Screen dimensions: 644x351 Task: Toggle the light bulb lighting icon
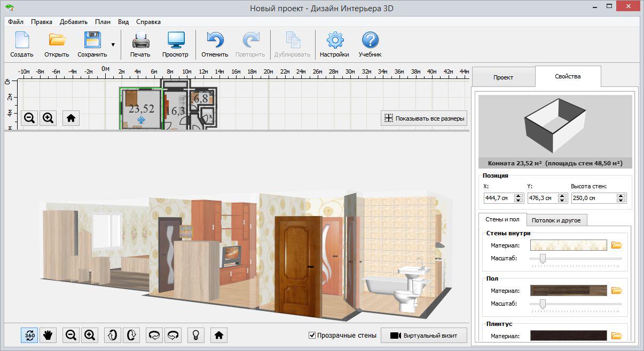point(196,335)
